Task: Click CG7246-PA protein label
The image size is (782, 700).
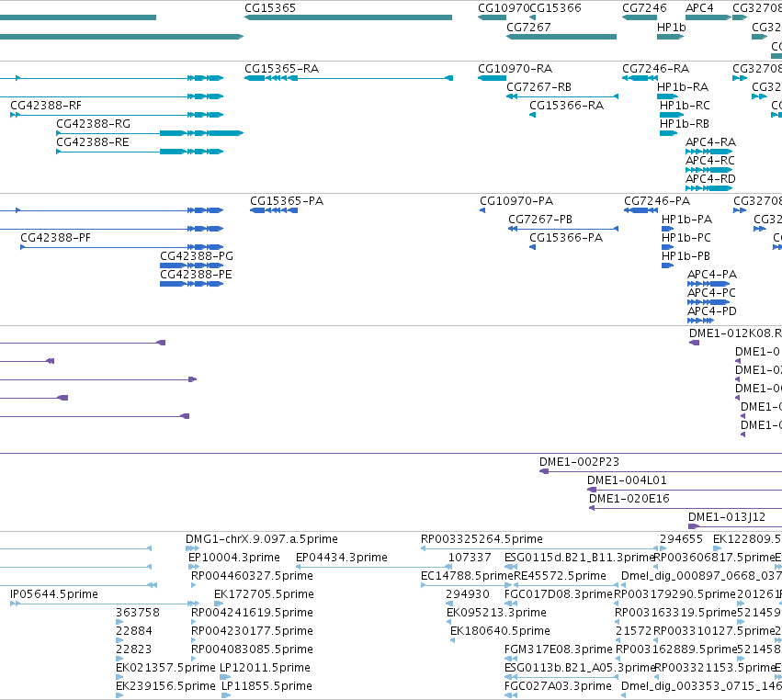Action: (657, 201)
